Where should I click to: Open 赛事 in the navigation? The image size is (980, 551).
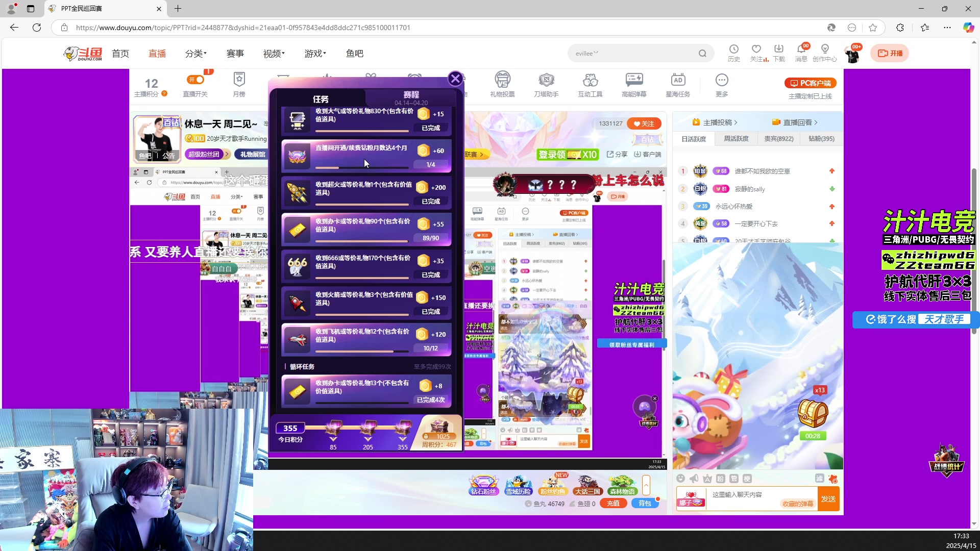click(235, 54)
